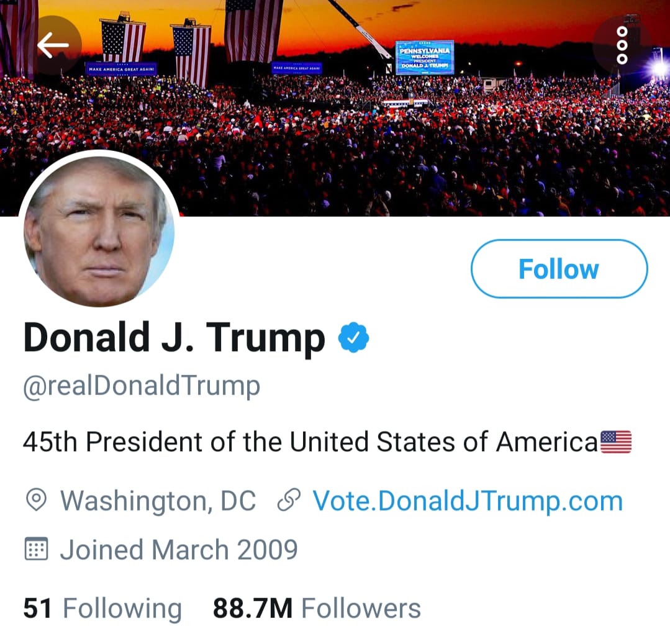The width and height of the screenshot is (670, 644).
Task: Tap the blue verified badge
Action: (353, 337)
